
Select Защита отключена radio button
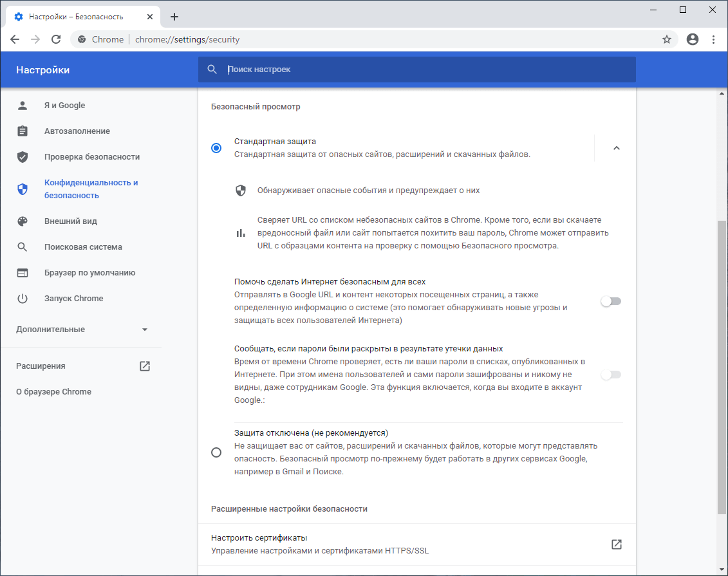point(216,452)
